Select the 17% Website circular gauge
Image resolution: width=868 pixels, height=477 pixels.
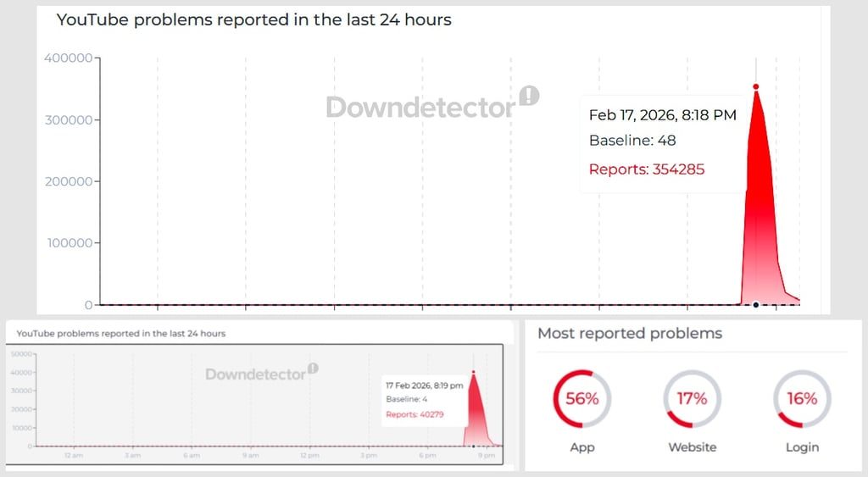coord(692,399)
